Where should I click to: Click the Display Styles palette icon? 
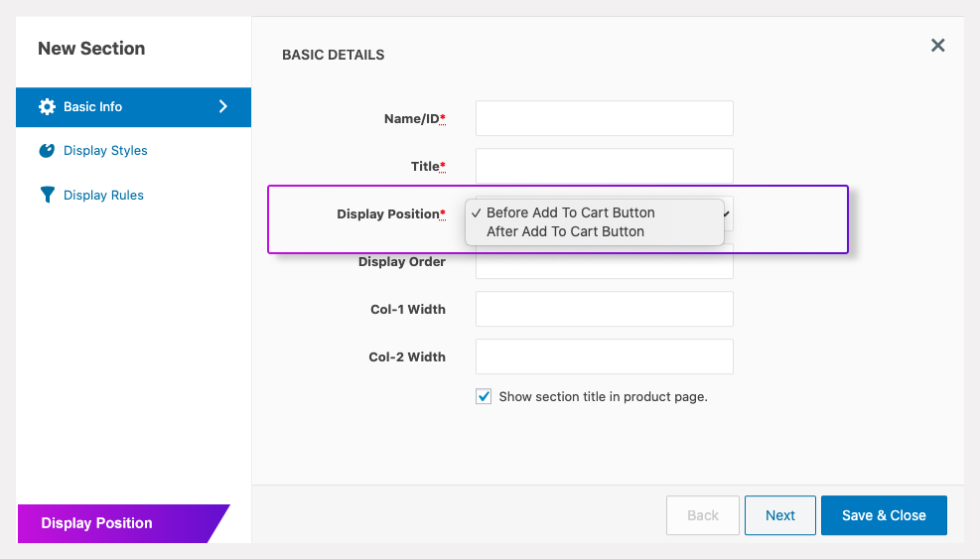click(x=47, y=151)
